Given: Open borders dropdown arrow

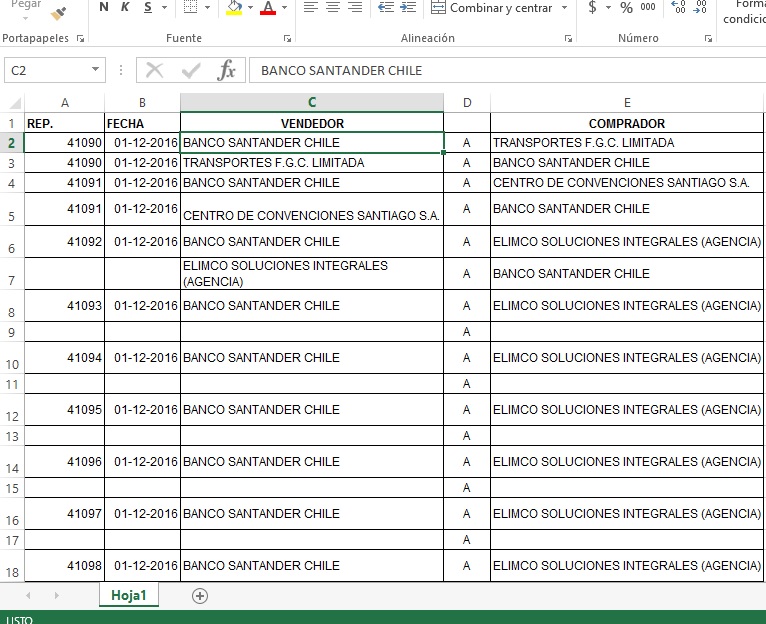Looking at the screenshot, I should coord(207,7).
